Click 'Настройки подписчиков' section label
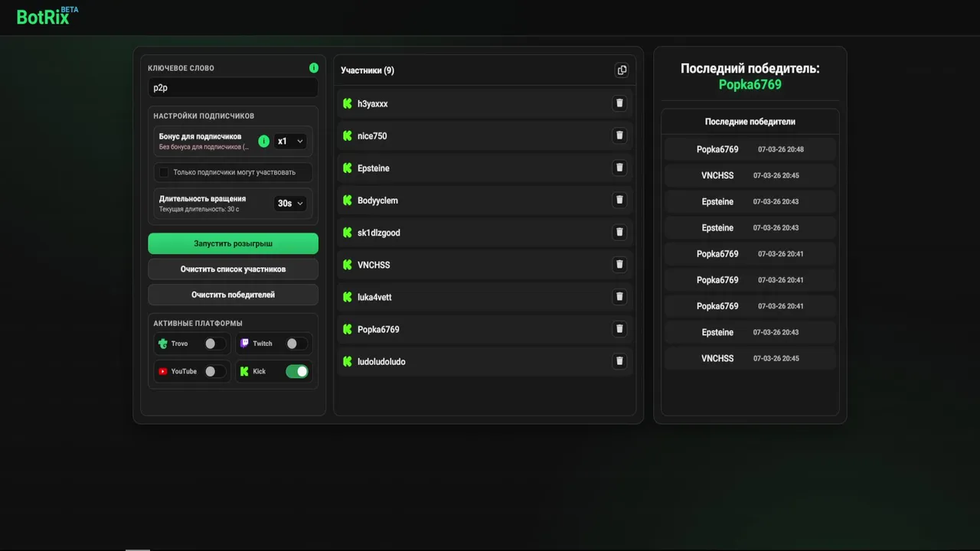 tap(204, 116)
